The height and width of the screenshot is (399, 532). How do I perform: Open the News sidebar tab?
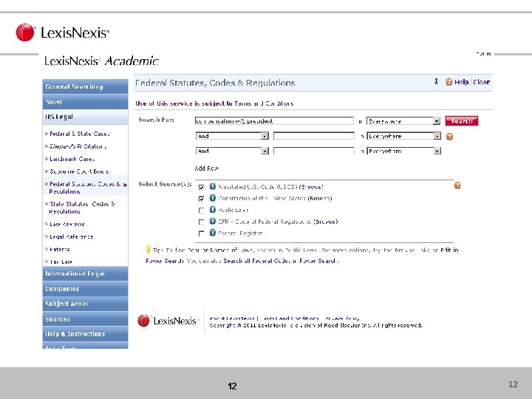tap(85, 102)
